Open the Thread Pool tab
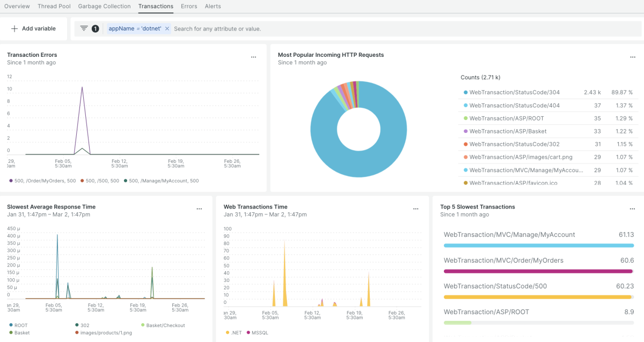This screenshot has width=644, height=342. click(x=54, y=6)
